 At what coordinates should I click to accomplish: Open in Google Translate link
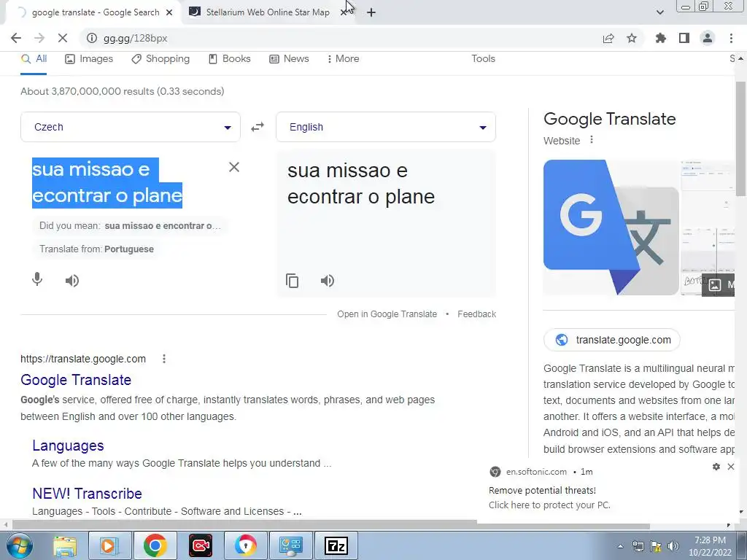click(x=387, y=314)
